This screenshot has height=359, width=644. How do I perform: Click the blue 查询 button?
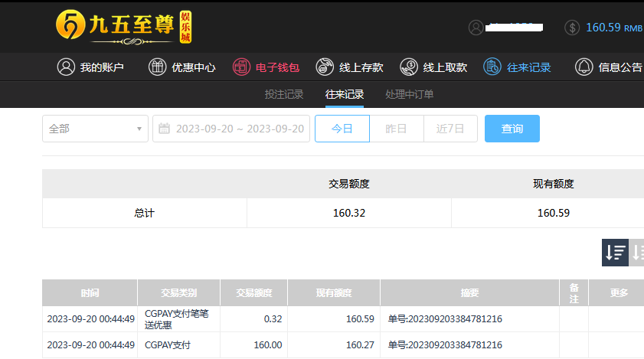[x=512, y=129]
